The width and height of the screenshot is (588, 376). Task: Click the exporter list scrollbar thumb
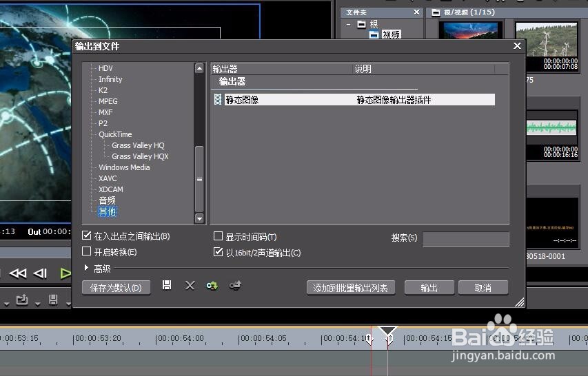(x=199, y=179)
